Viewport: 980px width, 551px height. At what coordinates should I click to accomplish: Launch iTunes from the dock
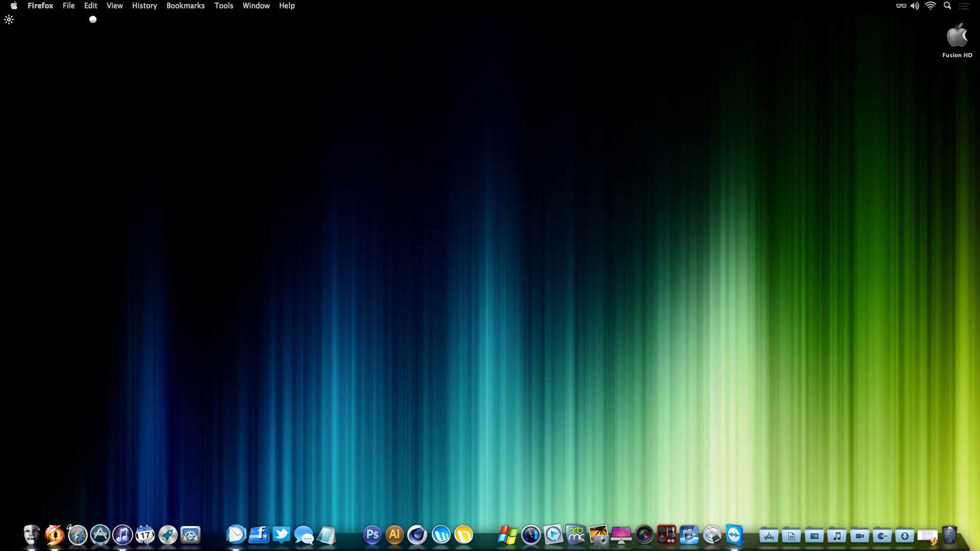[122, 535]
